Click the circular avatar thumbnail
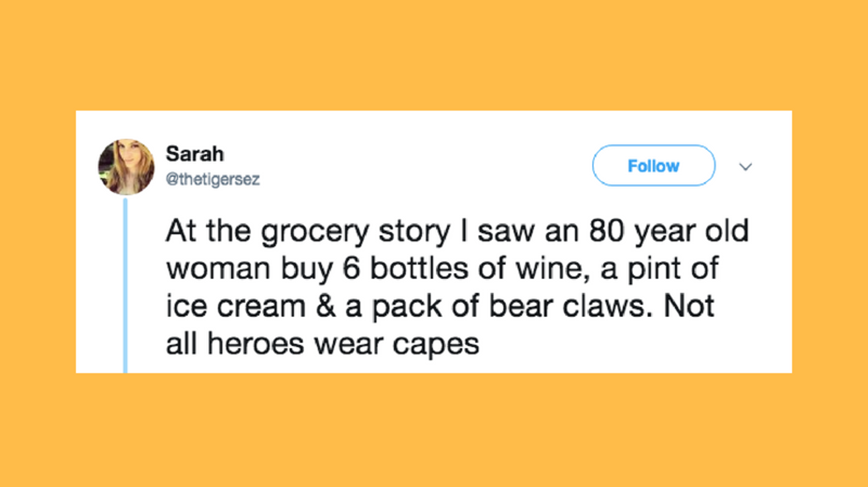Screen dimensions: 868x487 [x=126, y=166]
